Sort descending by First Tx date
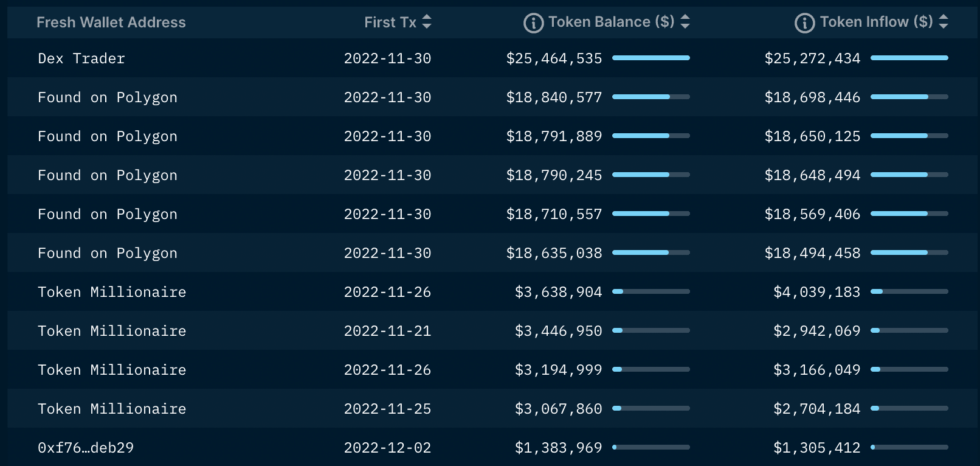This screenshot has width=980, height=466. click(427, 22)
